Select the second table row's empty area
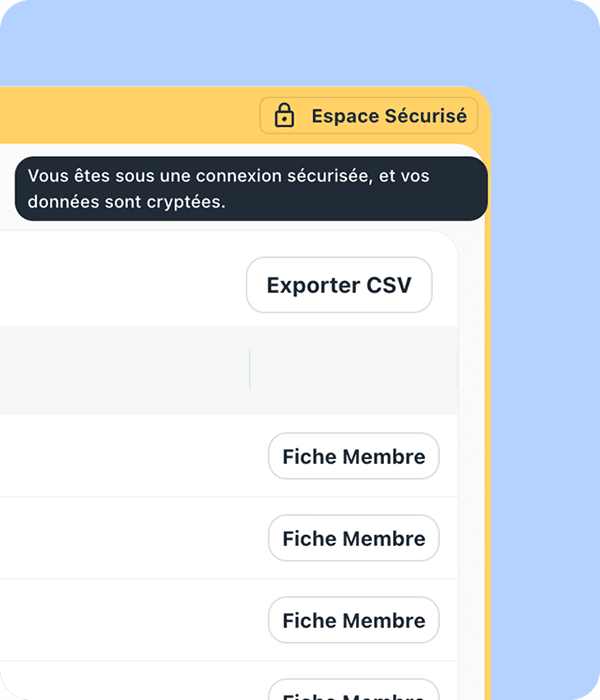The image size is (600, 700). tap(120, 539)
